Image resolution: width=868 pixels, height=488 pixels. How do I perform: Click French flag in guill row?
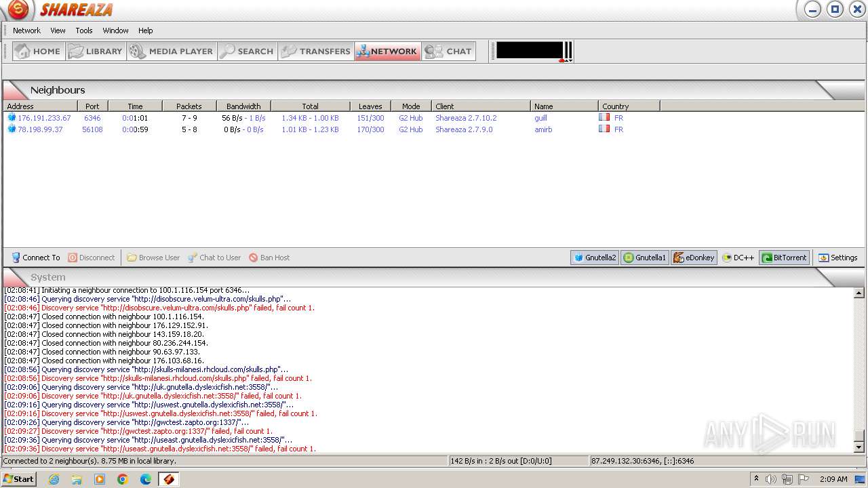[604, 117]
